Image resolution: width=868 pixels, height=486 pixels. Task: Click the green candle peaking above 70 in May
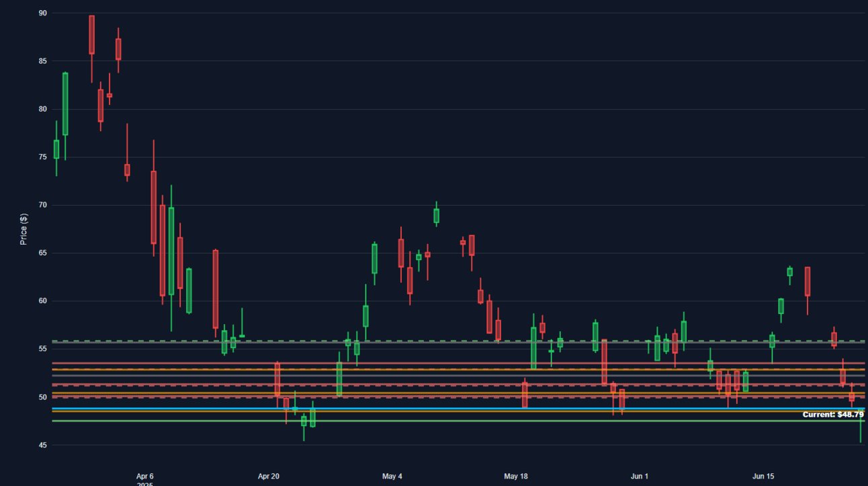coord(436,215)
